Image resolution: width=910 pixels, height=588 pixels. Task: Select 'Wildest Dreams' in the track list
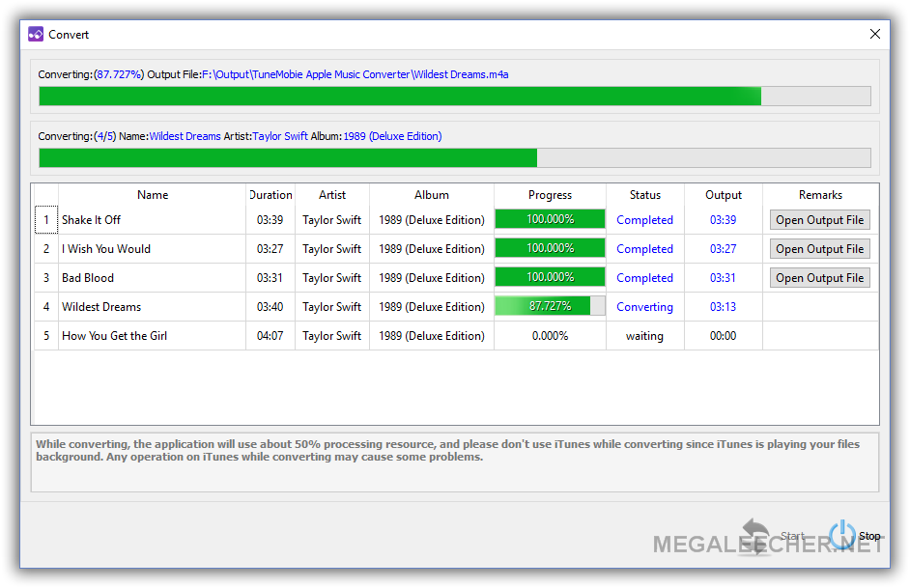click(x=101, y=307)
